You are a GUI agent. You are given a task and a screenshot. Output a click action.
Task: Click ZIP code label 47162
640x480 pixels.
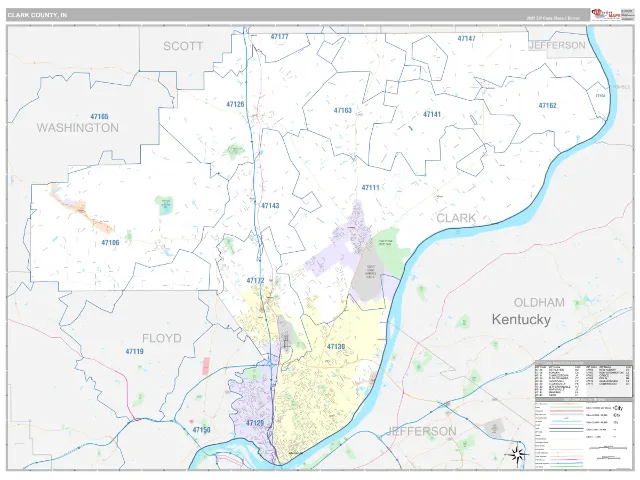coord(547,105)
